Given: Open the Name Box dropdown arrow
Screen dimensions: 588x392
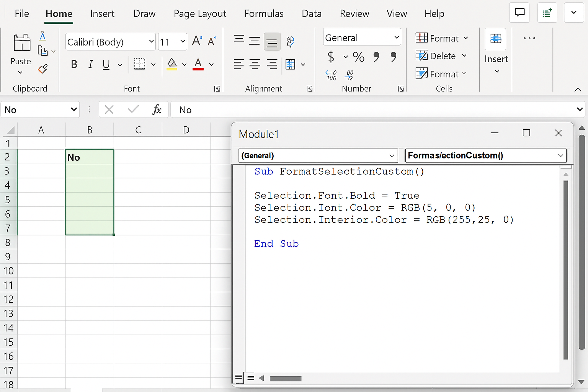Looking at the screenshot, I should (x=73, y=109).
